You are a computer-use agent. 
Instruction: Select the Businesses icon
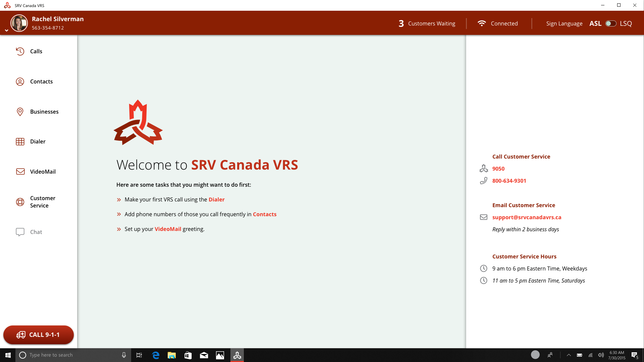(20, 112)
